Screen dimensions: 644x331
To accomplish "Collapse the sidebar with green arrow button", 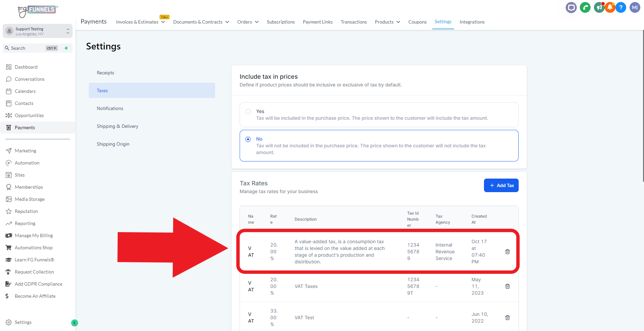I will (75, 323).
